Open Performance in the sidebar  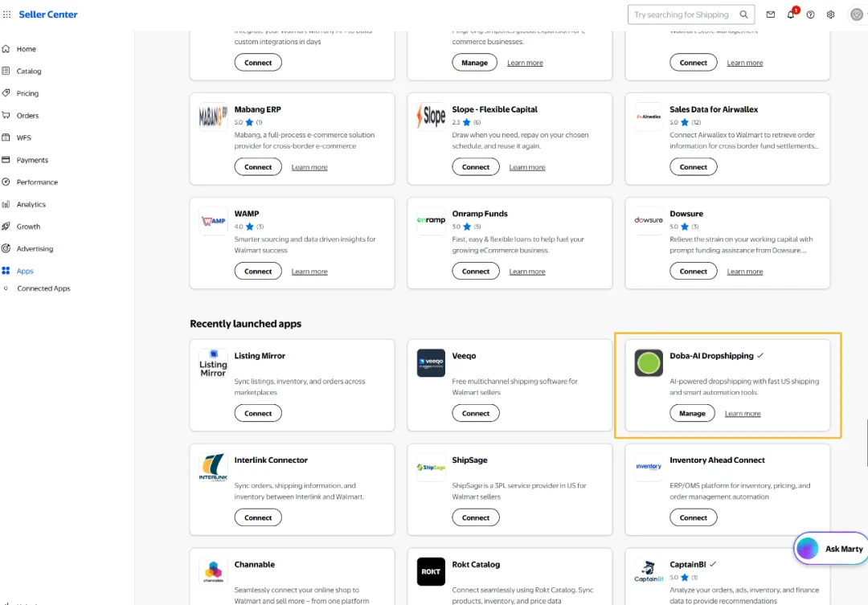[37, 182]
